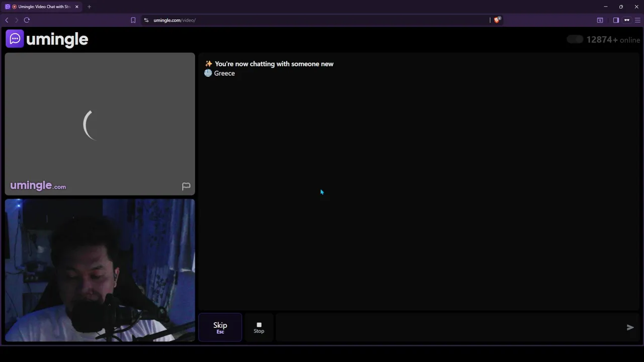Click the '12874+ online' counter
This screenshot has width=644, height=362.
(613, 40)
